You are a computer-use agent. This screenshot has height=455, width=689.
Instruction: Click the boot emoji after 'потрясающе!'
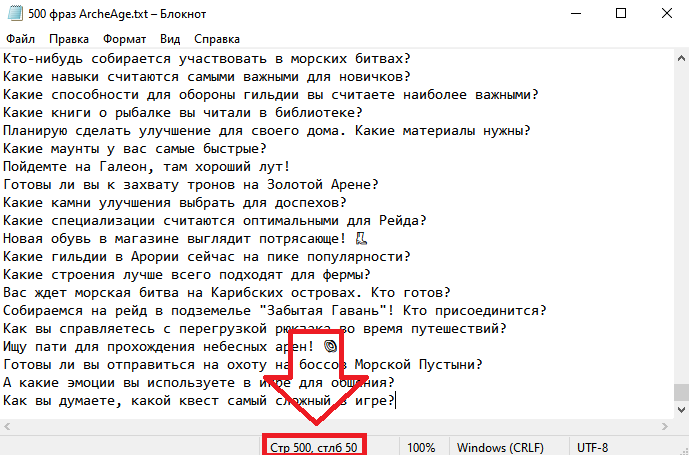pyautogui.click(x=362, y=238)
